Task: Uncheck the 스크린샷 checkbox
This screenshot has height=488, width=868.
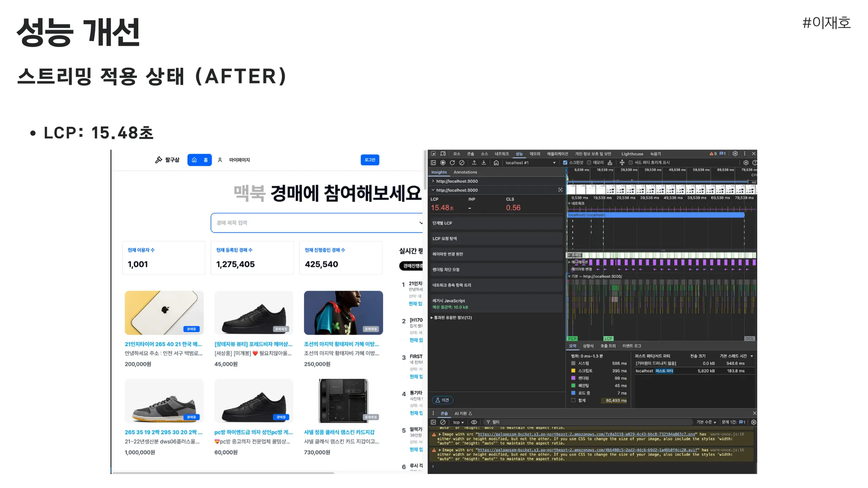Action: [x=565, y=163]
